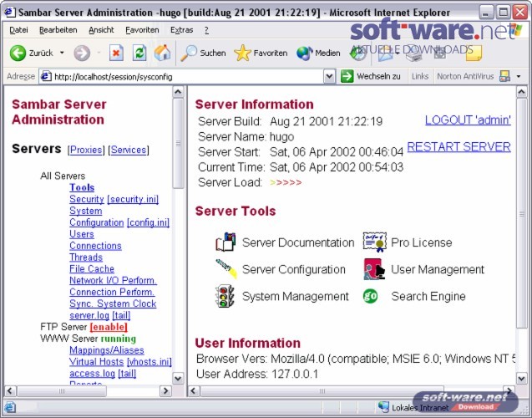Open the Bearbeiten menu
The height and width of the screenshot is (418, 532).
pos(58,30)
